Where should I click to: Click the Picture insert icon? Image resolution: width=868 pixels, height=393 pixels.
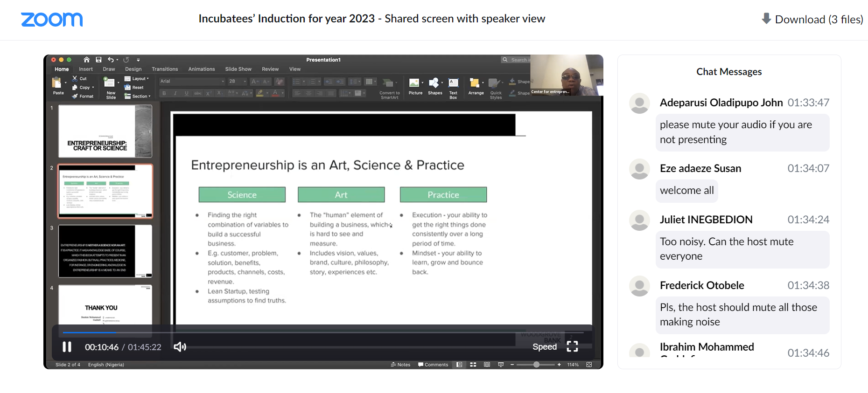[x=414, y=83]
